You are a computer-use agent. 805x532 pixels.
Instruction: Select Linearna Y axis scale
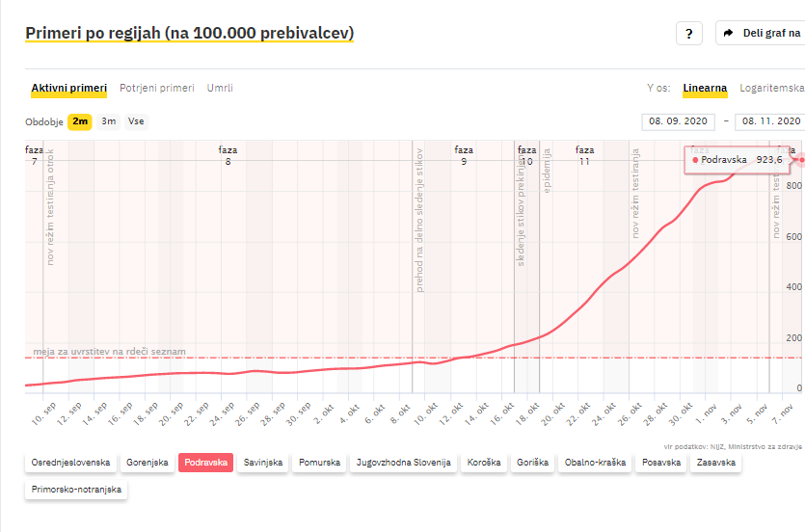pyautogui.click(x=705, y=89)
